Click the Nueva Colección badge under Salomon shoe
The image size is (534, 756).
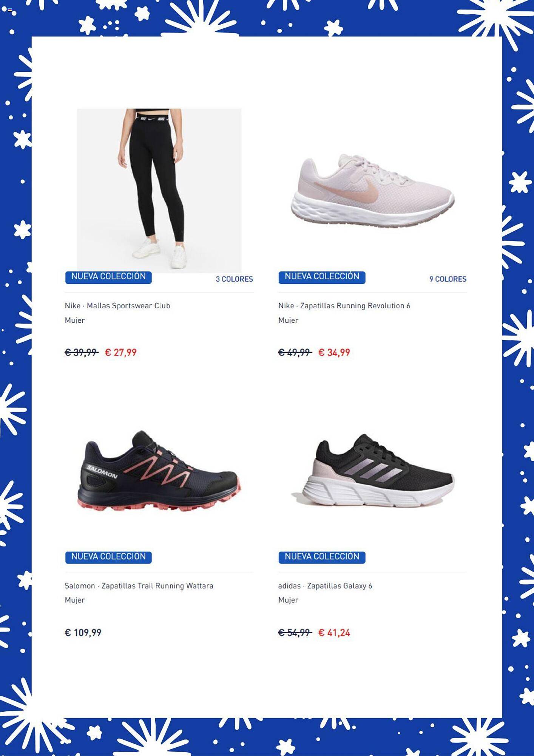(108, 557)
